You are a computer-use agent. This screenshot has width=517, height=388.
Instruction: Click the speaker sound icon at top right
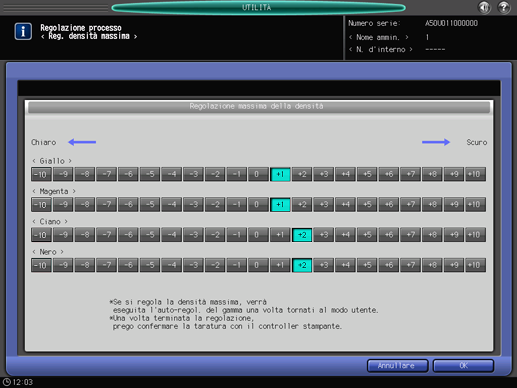click(484, 7)
